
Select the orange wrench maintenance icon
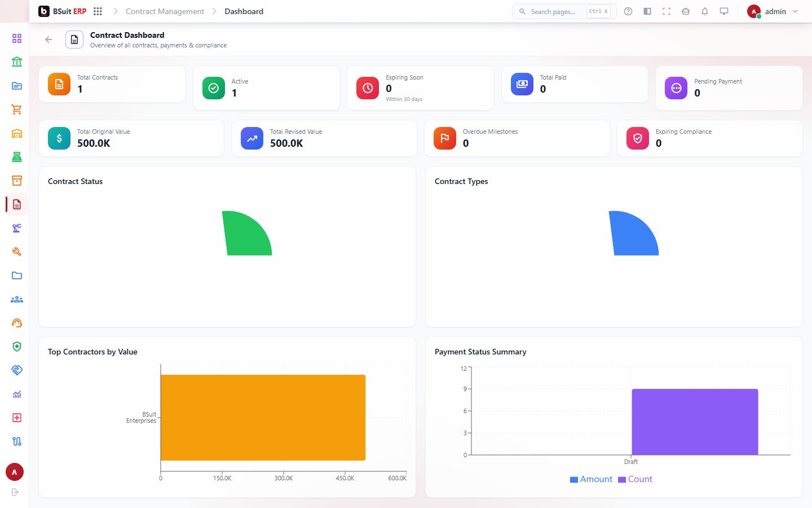17,252
